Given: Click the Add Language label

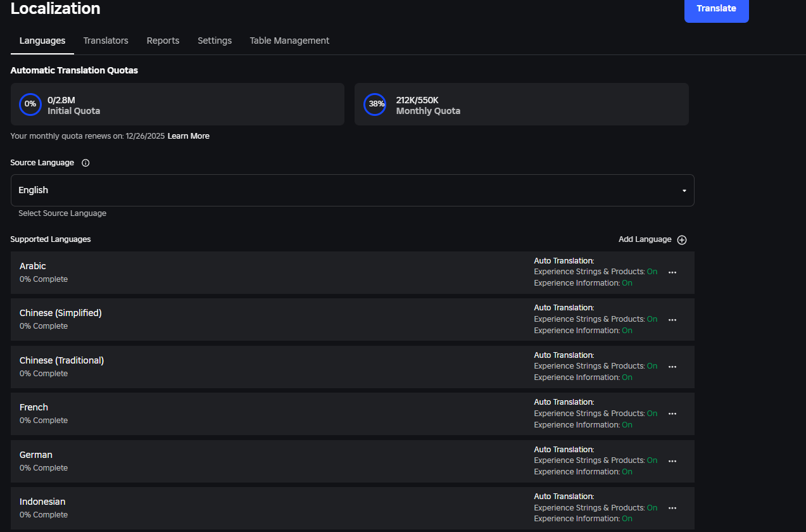Looking at the screenshot, I should click(645, 239).
